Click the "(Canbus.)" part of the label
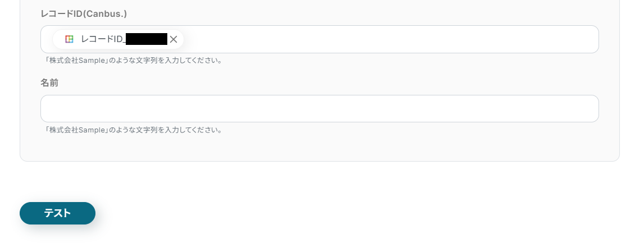644x252 pixels. 108,13
